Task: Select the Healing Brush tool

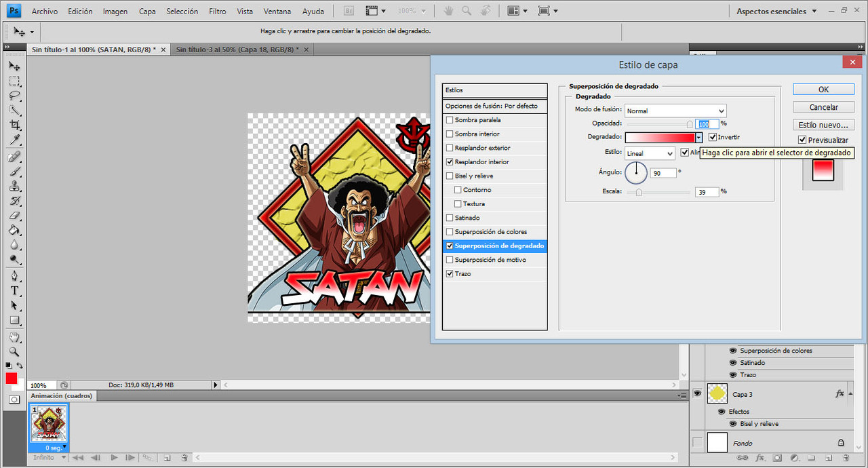Action: click(x=14, y=157)
